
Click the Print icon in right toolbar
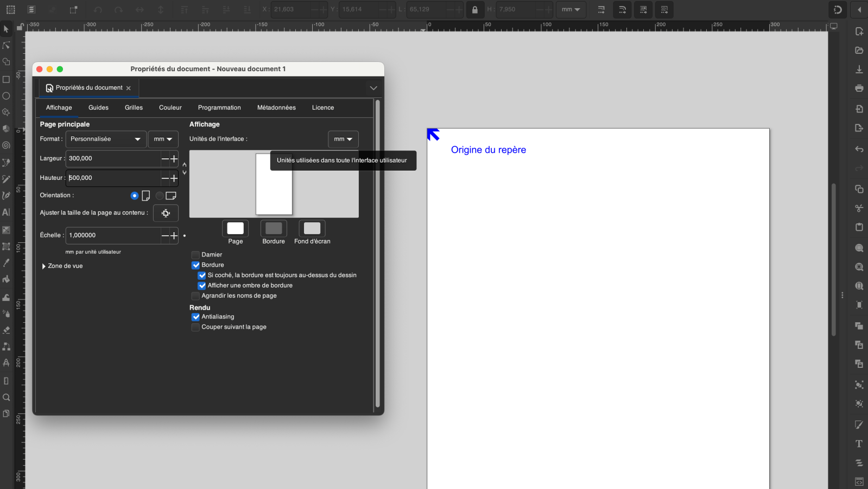point(859,88)
